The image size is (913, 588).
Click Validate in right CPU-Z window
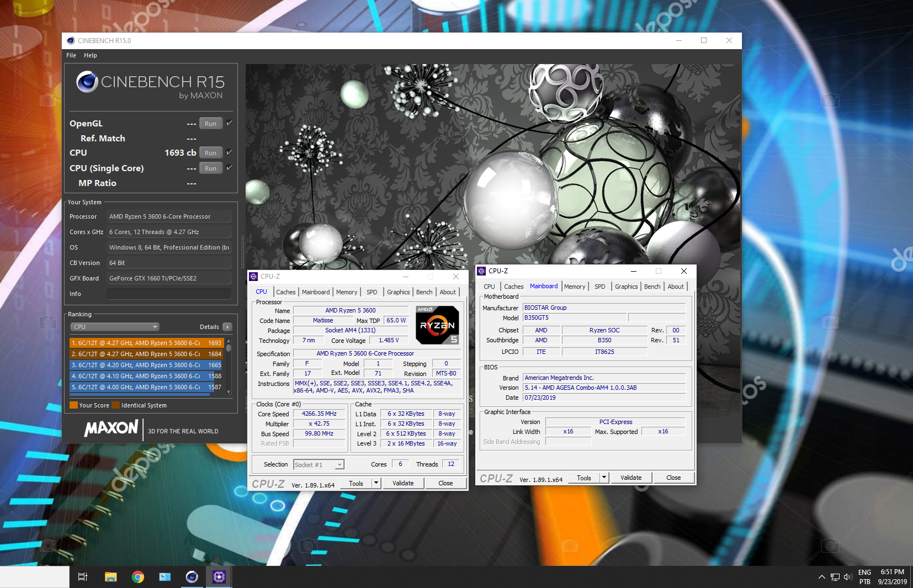click(631, 478)
